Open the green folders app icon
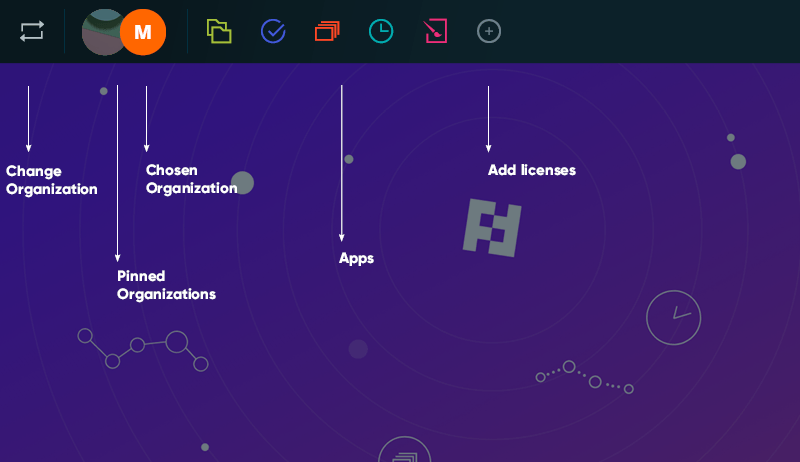800x462 pixels. (219, 31)
